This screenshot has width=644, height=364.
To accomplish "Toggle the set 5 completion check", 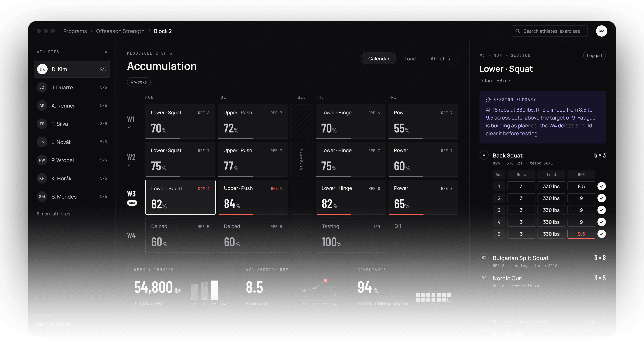I will click(x=601, y=234).
